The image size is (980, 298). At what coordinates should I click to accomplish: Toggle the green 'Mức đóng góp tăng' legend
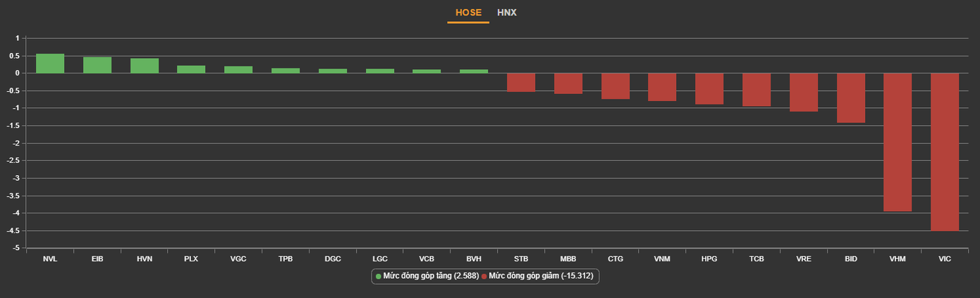[x=426, y=276]
